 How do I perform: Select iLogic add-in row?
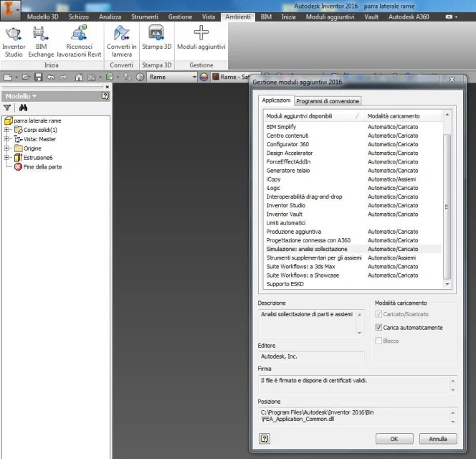click(x=352, y=188)
